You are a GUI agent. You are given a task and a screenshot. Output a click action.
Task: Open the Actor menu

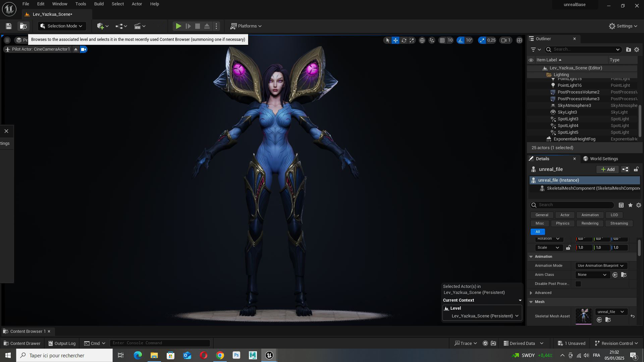(137, 4)
